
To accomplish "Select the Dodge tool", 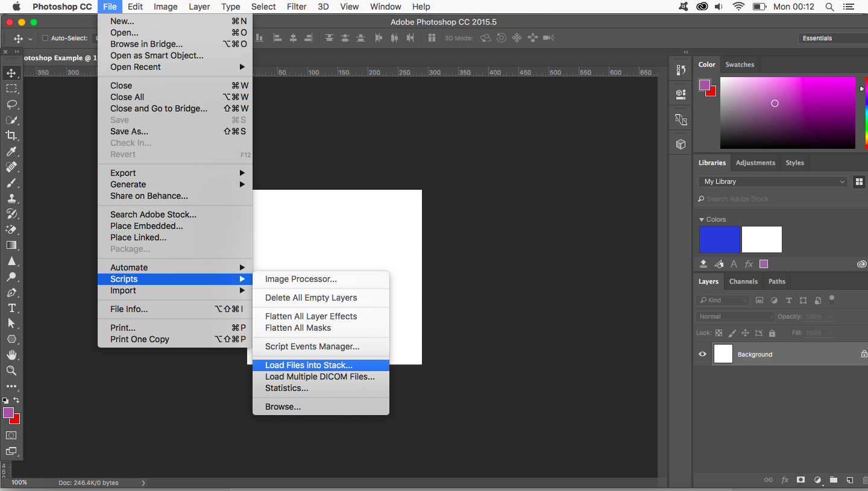I will [11, 277].
